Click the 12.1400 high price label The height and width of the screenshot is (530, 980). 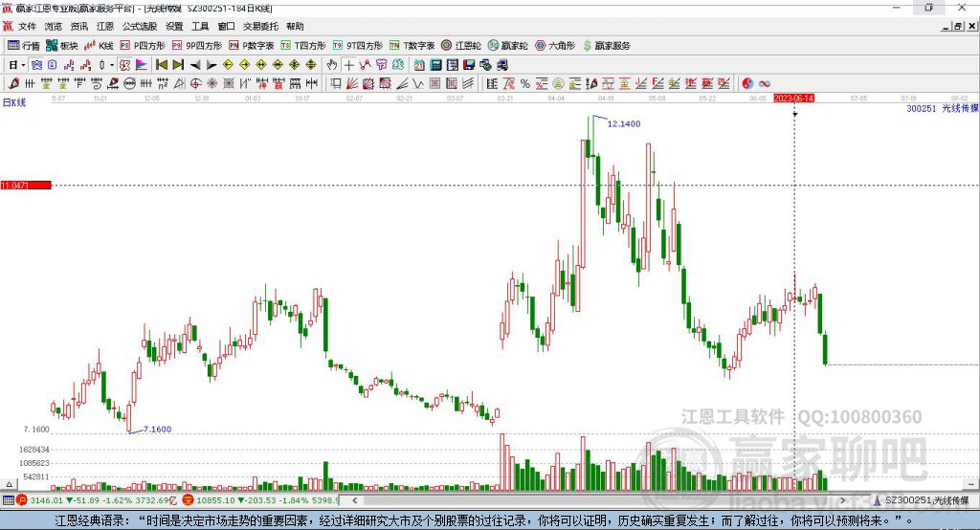coord(624,123)
